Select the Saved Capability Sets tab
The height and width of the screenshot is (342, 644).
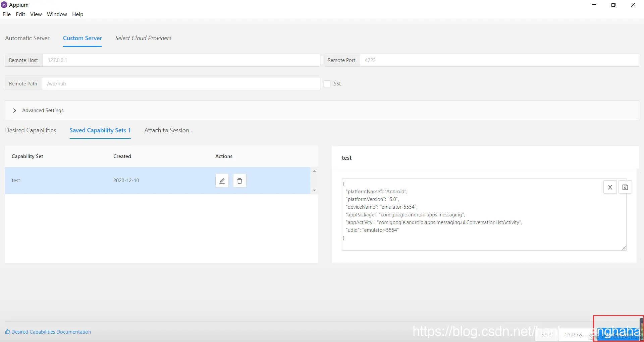(100, 130)
